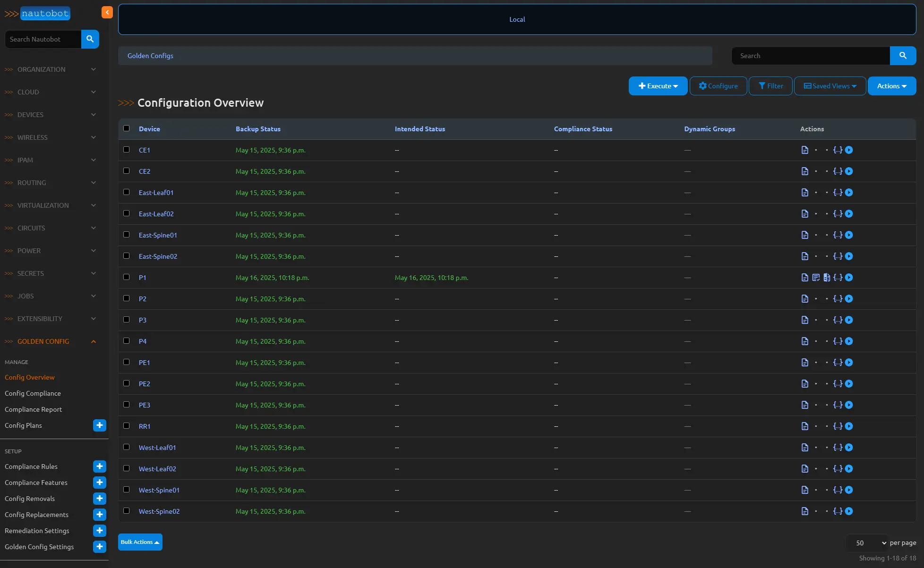
Task: Open compare config icon for P1
Action: (827, 278)
